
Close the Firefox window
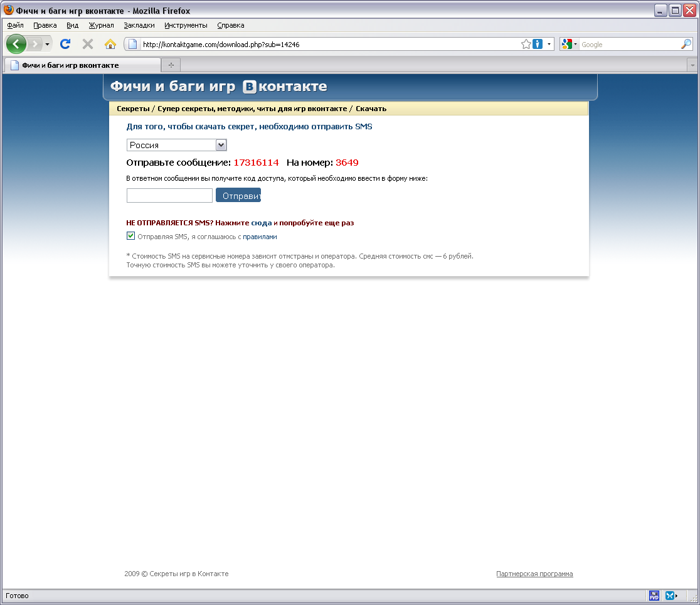(x=690, y=10)
